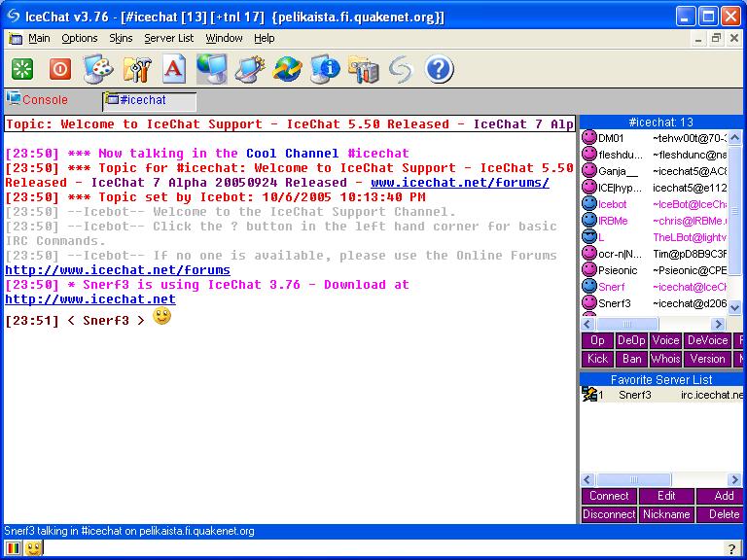Click the Ban button
Image resolution: width=747 pixels, height=560 pixels.
(630, 359)
